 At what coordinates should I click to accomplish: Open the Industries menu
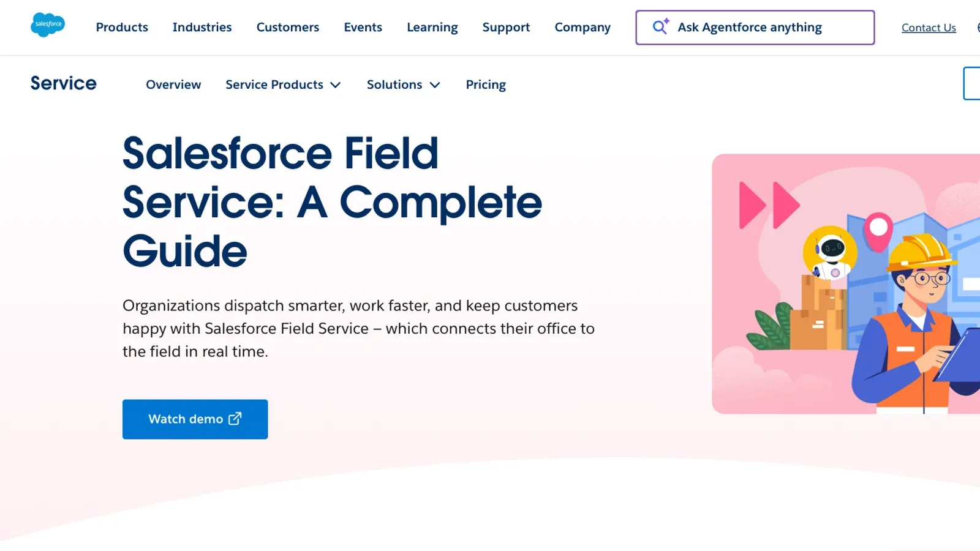pyautogui.click(x=202, y=28)
